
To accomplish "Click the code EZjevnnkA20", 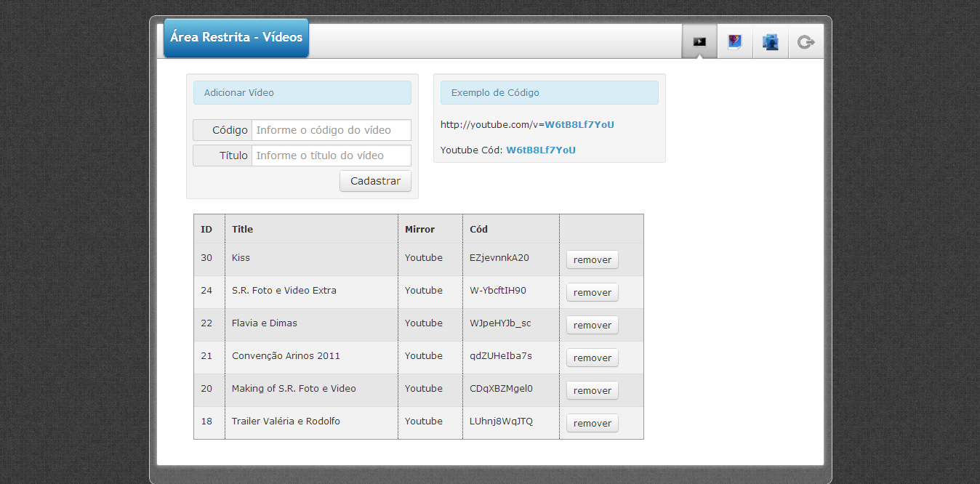I will tap(499, 258).
